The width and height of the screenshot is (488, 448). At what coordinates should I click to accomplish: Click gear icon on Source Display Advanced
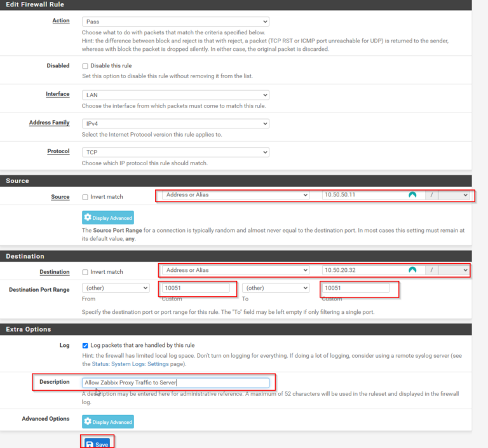click(x=88, y=218)
